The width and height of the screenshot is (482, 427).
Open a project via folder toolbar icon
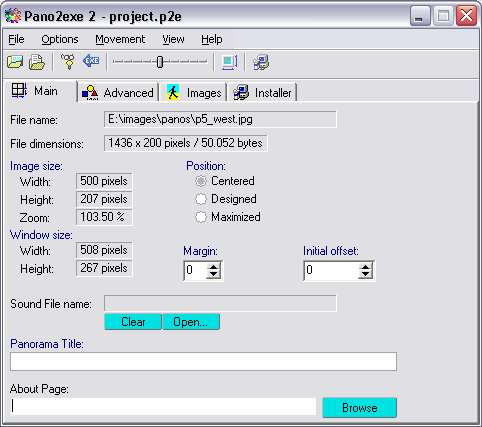15,62
